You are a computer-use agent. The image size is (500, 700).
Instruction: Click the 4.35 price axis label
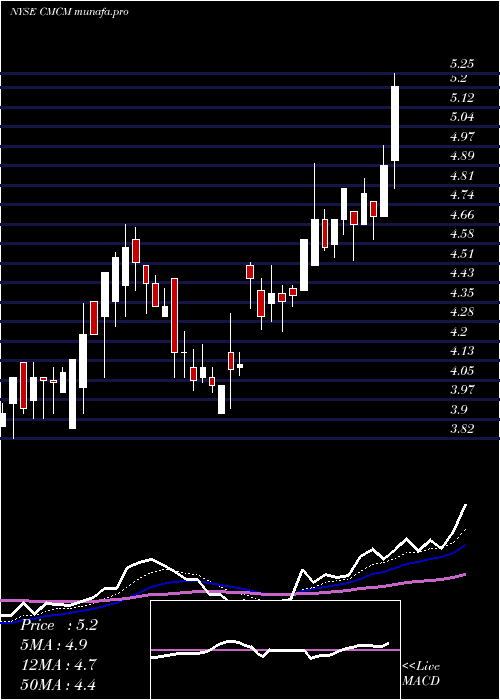(462, 292)
